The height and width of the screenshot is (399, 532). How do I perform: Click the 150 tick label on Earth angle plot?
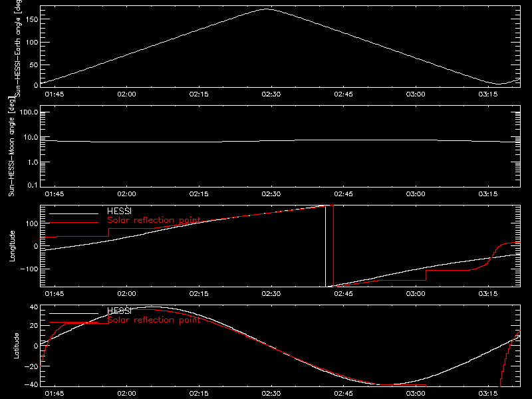pos(31,19)
